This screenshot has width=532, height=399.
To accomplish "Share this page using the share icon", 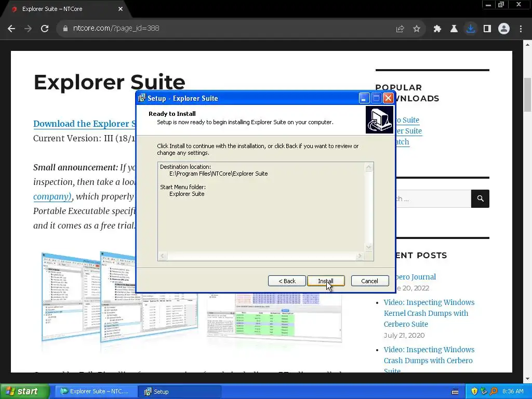I will click(400, 29).
